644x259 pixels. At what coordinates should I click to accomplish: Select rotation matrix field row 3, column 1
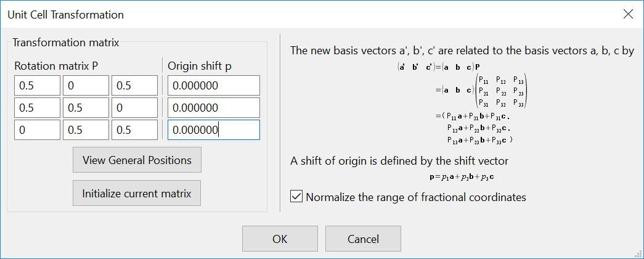click(37, 130)
